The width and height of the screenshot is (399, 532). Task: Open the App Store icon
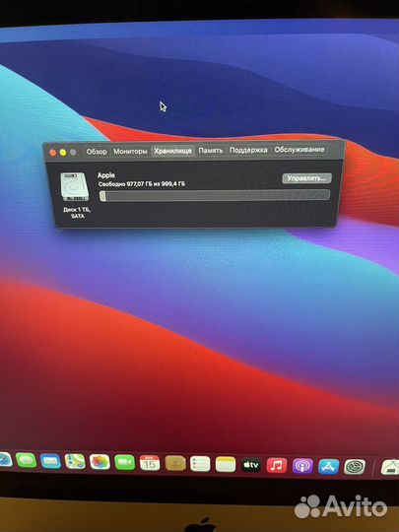pos(329,467)
